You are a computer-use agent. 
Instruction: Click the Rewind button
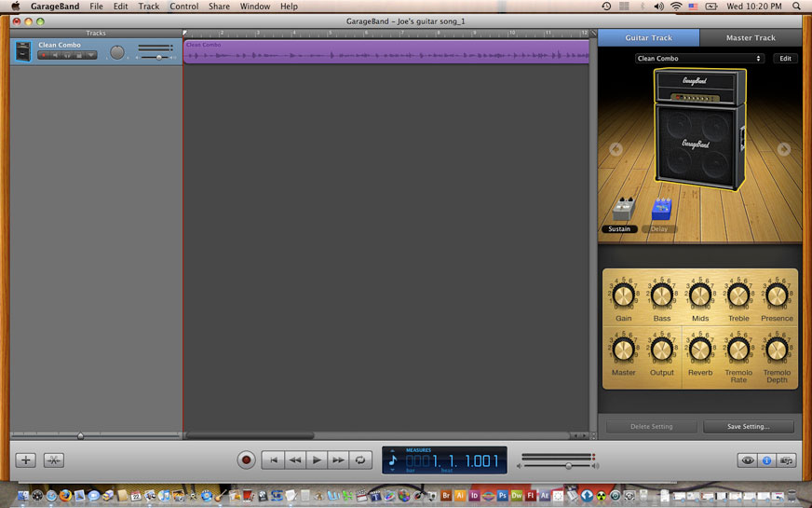click(294, 460)
